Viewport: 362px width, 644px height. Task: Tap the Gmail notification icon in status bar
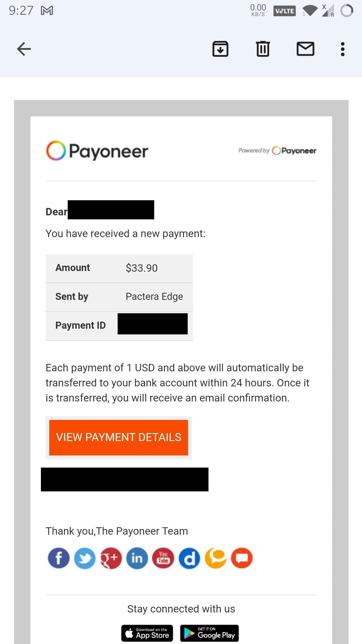tap(47, 11)
